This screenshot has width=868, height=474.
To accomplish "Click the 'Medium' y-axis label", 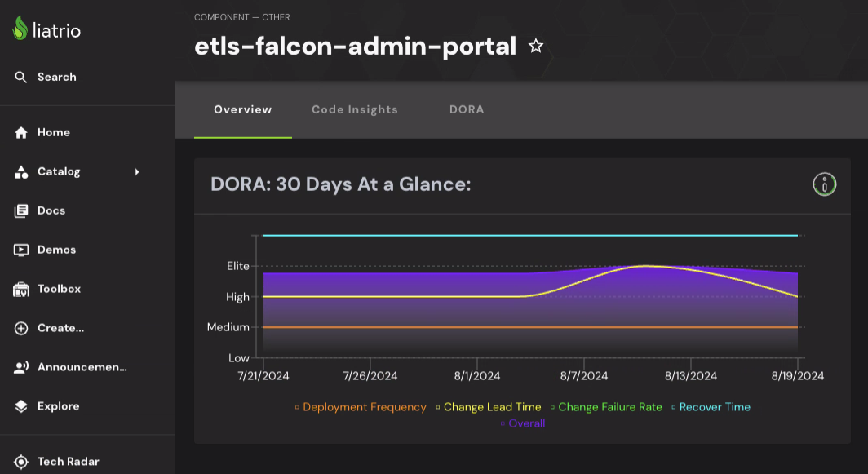I will (x=228, y=327).
